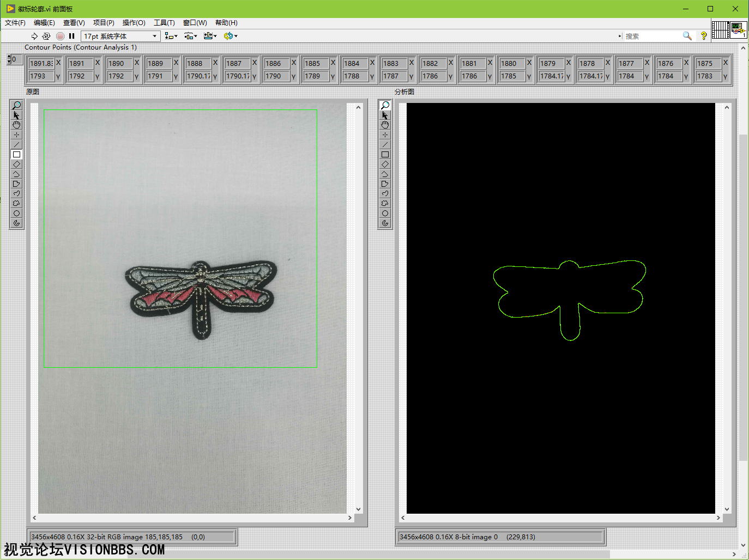The image size is (749, 560).
Task: Open the 文件(F) menu
Action: 15,23
